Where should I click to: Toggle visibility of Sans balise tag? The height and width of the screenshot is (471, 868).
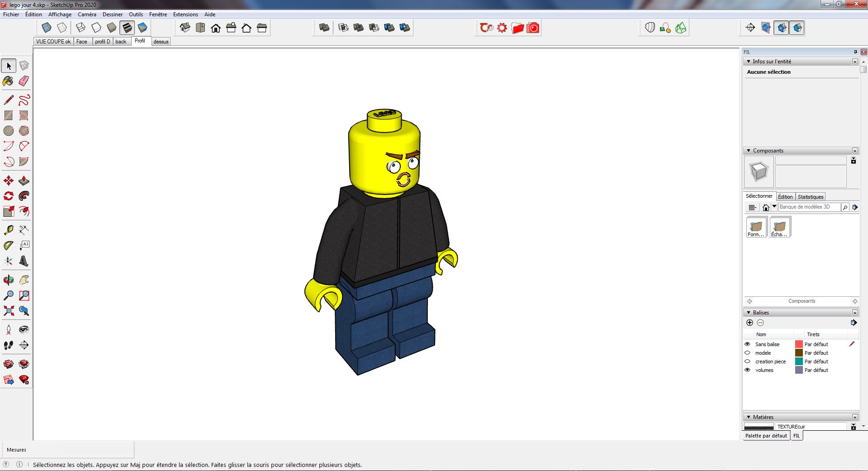pyautogui.click(x=747, y=344)
